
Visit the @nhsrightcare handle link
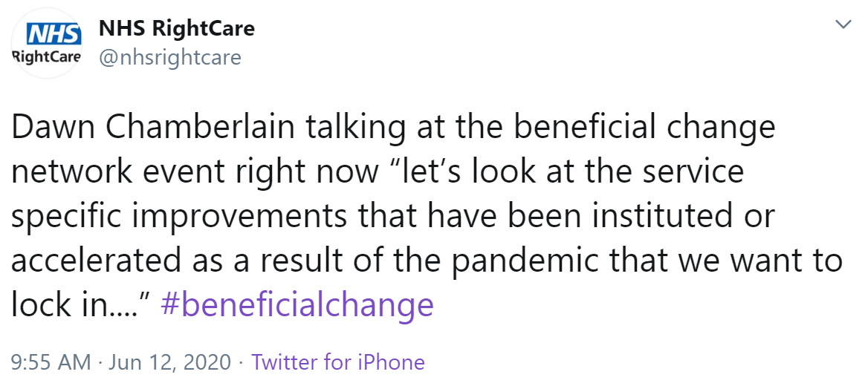tap(169, 57)
